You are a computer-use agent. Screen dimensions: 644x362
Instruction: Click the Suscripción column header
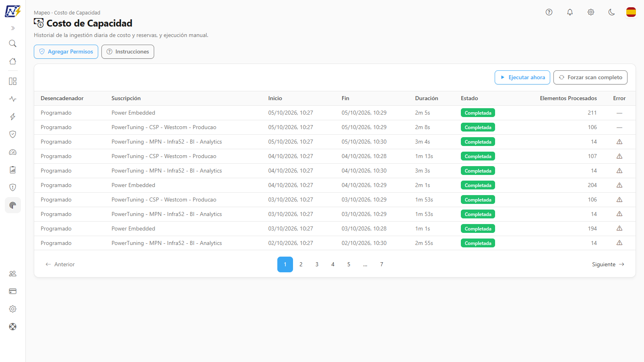[126, 98]
